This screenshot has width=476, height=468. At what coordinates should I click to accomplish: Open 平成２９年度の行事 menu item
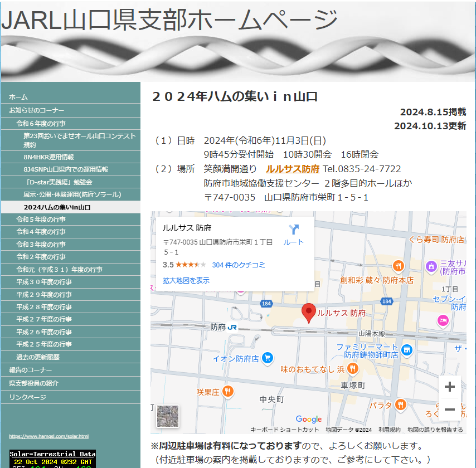(x=70, y=295)
